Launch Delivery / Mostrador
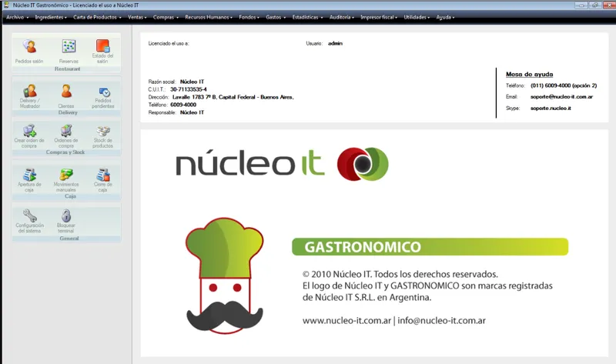The image size is (616, 364). (x=29, y=96)
